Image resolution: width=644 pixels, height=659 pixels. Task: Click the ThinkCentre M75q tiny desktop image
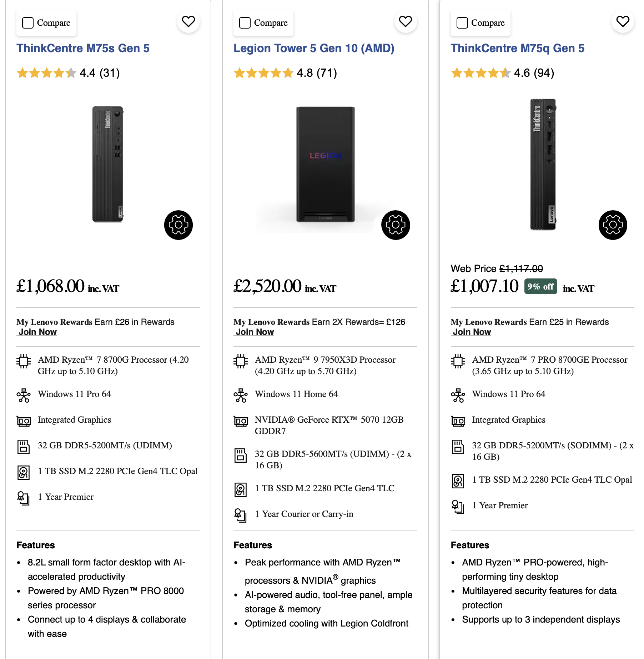coord(542,164)
